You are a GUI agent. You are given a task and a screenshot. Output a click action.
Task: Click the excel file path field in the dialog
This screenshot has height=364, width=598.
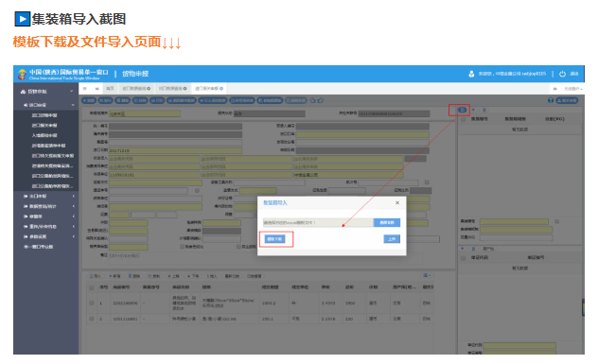point(318,222)
